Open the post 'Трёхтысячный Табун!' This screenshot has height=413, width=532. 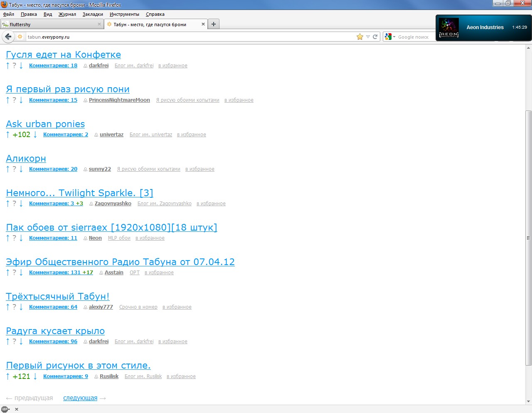click(x=57, y=297)
